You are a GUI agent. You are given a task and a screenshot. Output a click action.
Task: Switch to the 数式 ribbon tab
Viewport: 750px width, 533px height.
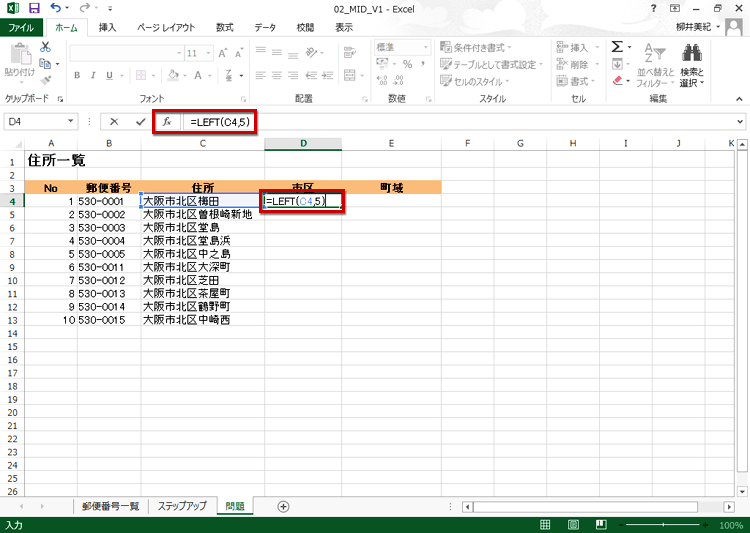(x=224, y=27)
